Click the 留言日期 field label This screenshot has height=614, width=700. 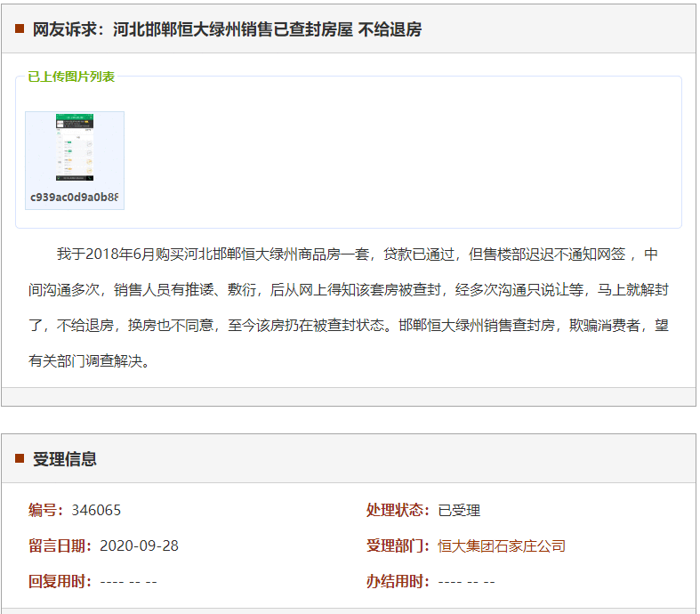click(60, 545)
